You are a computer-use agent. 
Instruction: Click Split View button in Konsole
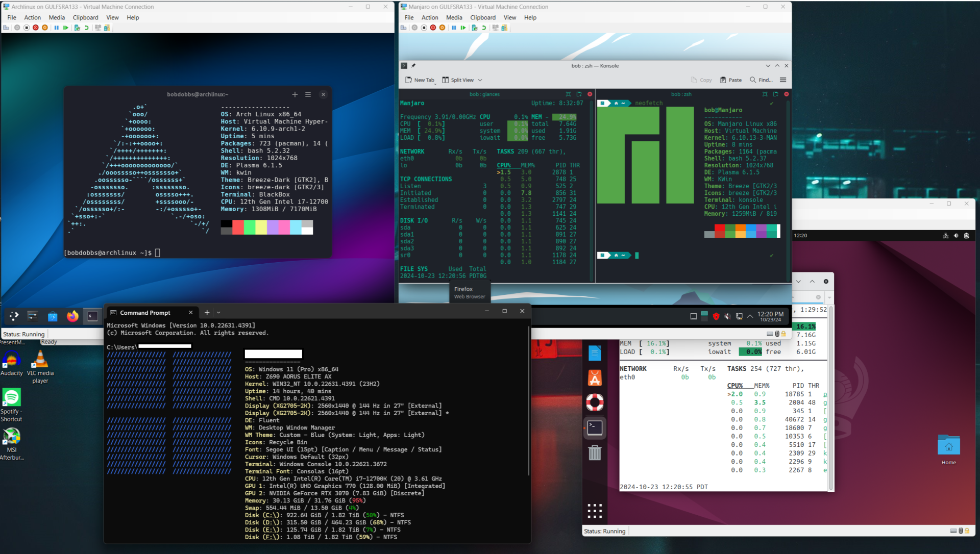pos(458,80)
